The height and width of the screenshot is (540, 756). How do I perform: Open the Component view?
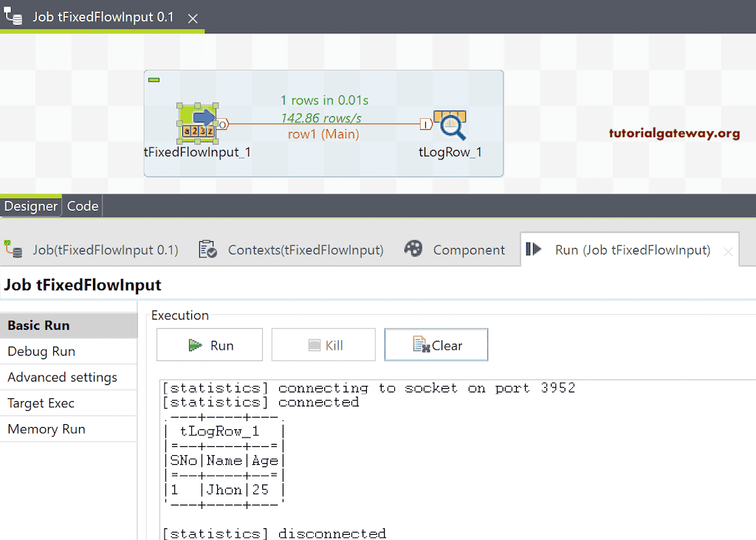point(469,249)
